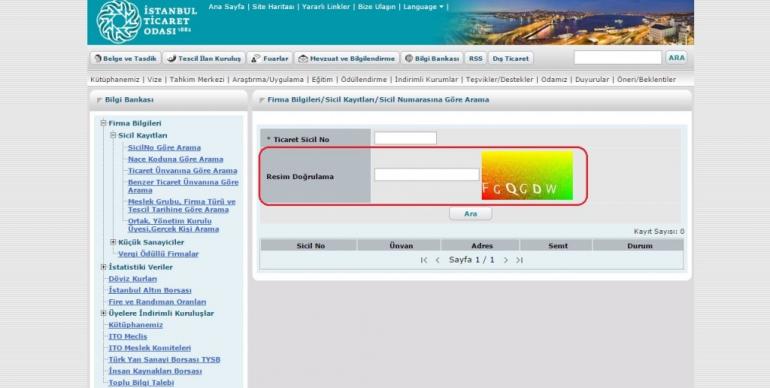Go to next results page arrow
The image size is (770, 388).
[x=506, y=260]
